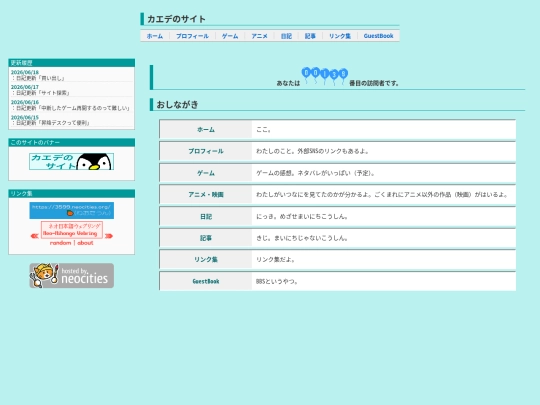Go to previous webring site arrow

34,236
